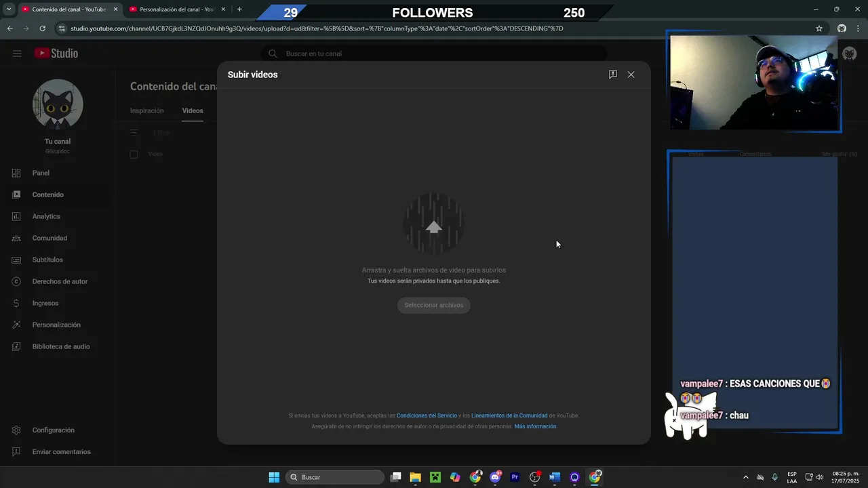Open Microsoft Word from the taskbar

pyautogui.click(x=555, y=477)
